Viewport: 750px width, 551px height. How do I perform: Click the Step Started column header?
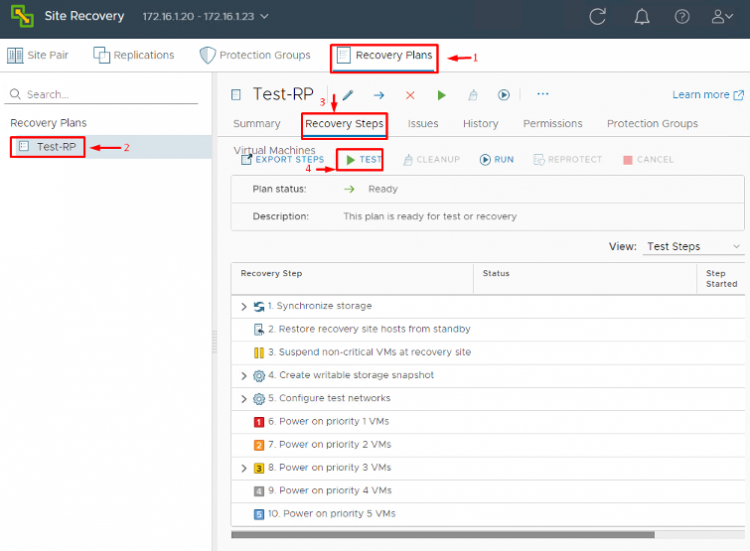click(721, 278)
